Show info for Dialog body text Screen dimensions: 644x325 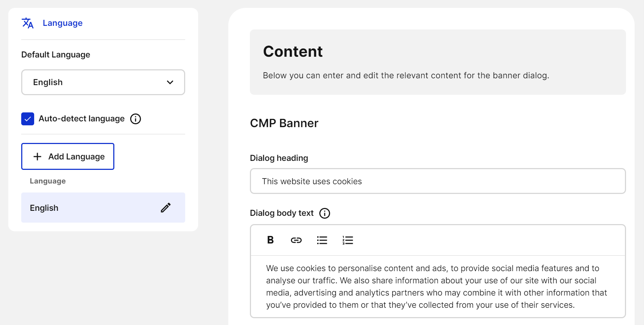(x=325, y=213)
